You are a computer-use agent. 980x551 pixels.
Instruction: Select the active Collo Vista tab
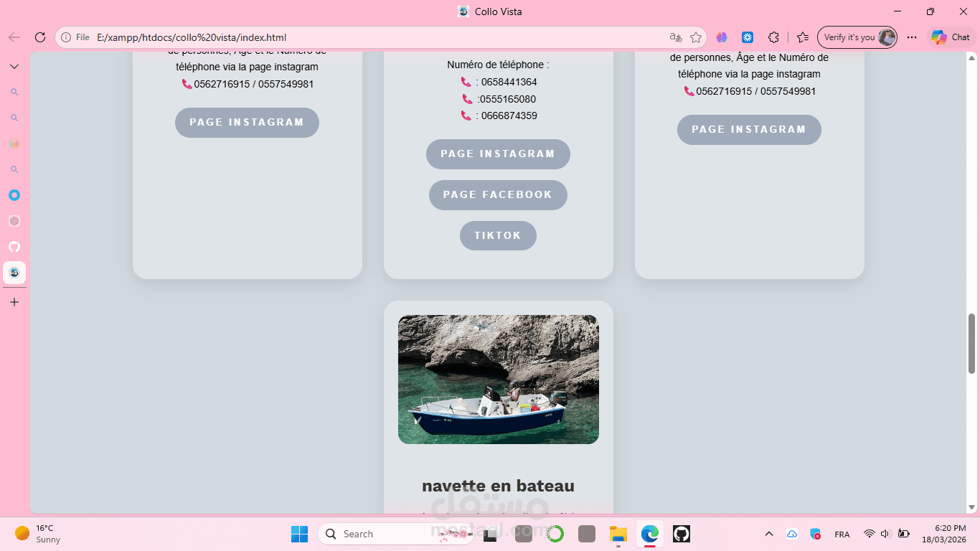pyautogui.click(x=14, y=273)
